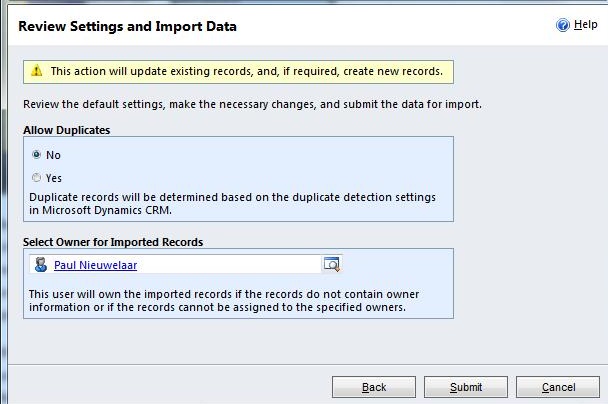Screen dimensions: 608x404
Task: Click the duplicate detection settings description text
Action: (232, 204)
